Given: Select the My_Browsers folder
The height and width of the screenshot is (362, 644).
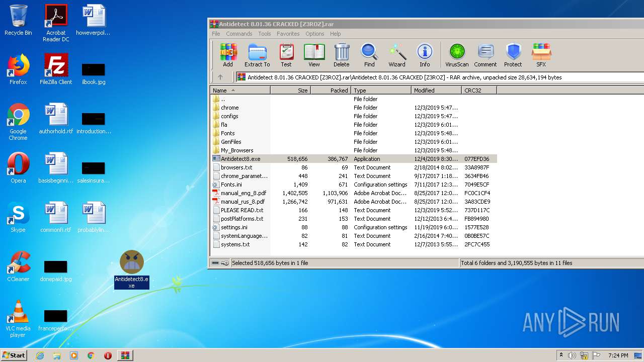Looking at the screenshot, I should (353, 150).
